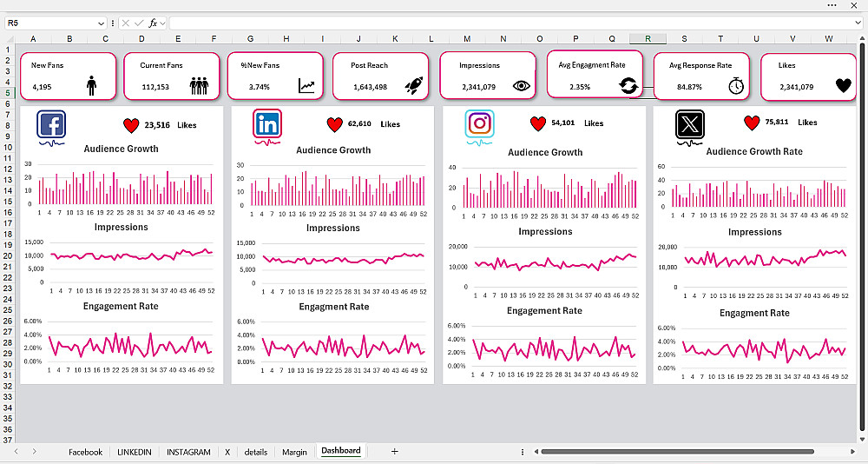Click the vertical scrollbar thumb
868x464 pixels.
862,235
